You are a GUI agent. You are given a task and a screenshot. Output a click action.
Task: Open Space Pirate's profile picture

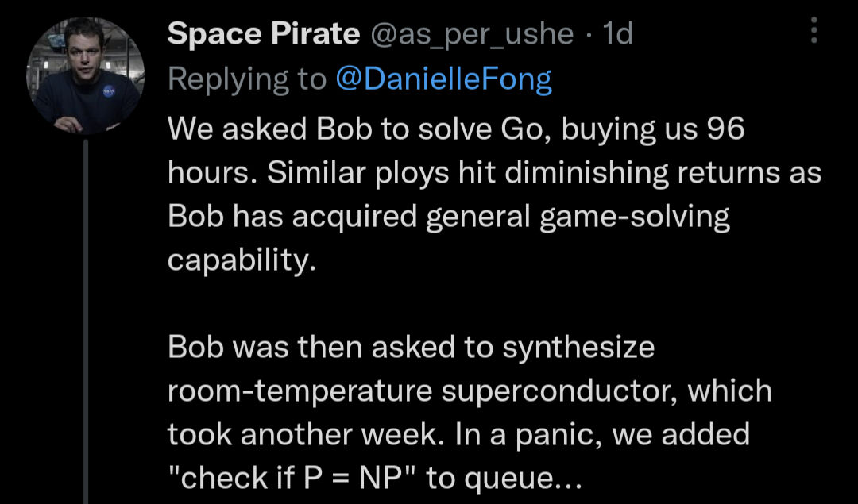click(85, 76)
